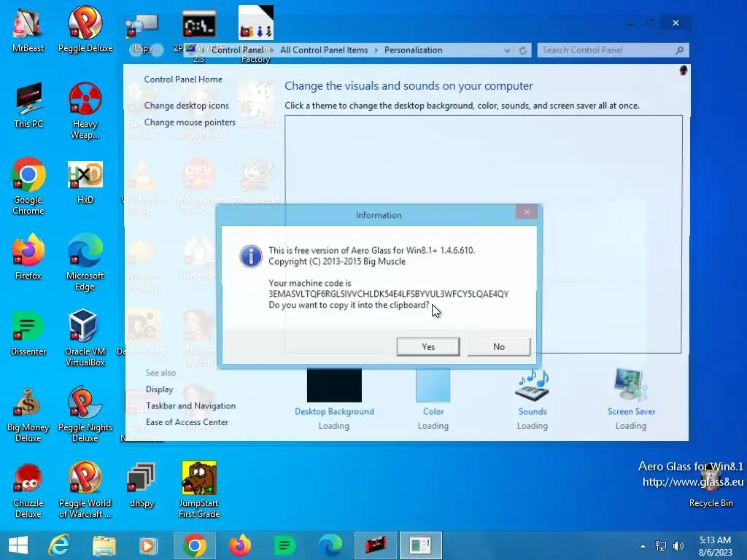Select the Peggle Nights Deluxe icon
The width and height of the screenshot is (747, 560).
coord(85,414)
